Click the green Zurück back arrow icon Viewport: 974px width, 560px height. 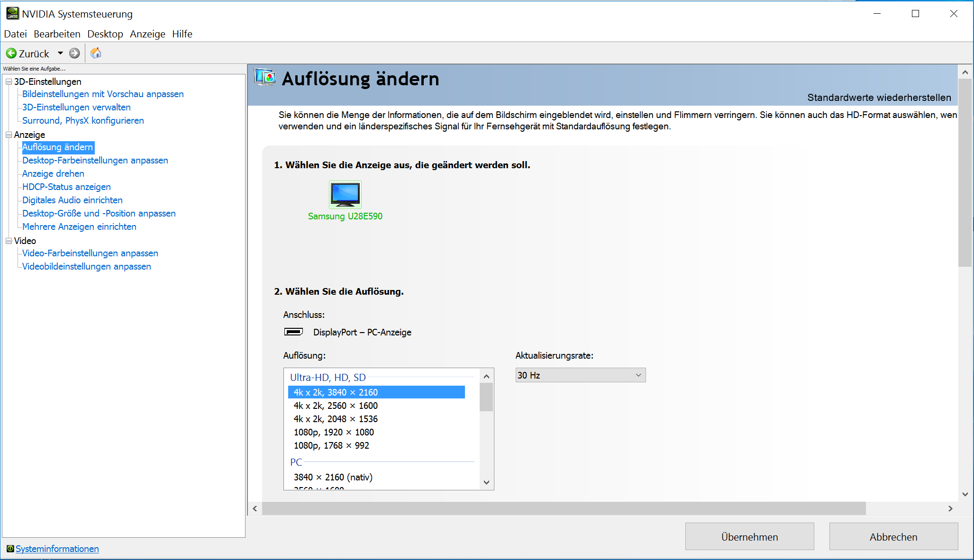click(x=11, y=53)
